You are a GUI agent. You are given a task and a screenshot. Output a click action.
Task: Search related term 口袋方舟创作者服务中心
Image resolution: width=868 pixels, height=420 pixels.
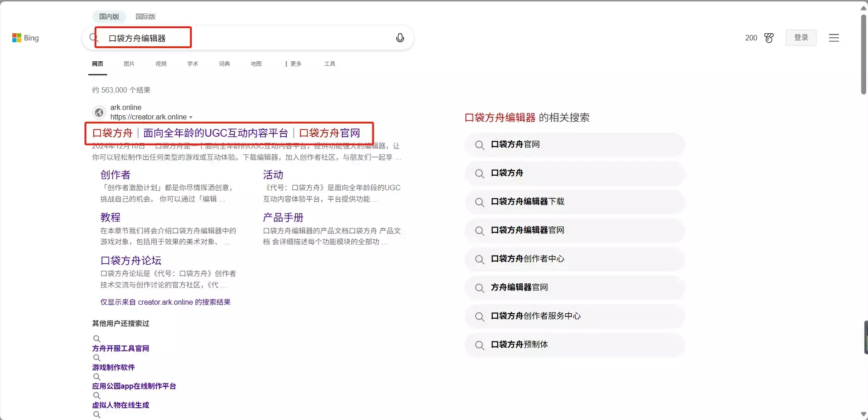click(574, 316)
